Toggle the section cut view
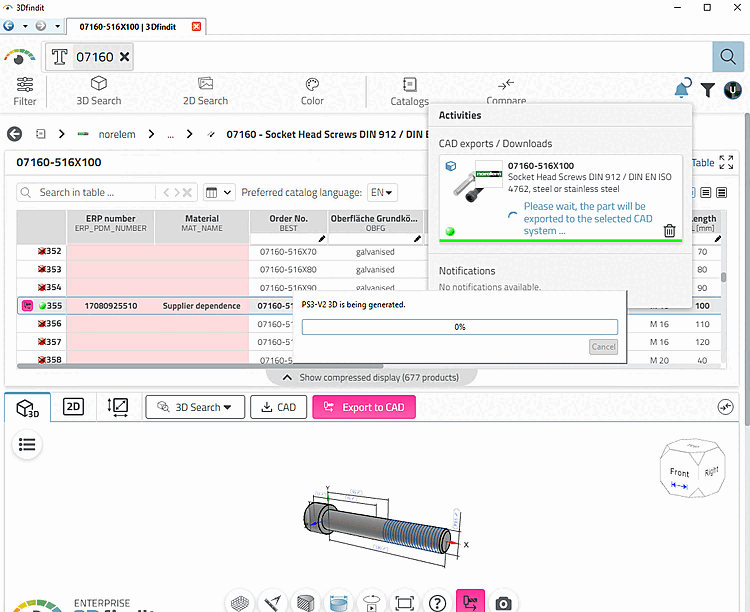This screenshot has width=750, height=612. coord(305,603)
